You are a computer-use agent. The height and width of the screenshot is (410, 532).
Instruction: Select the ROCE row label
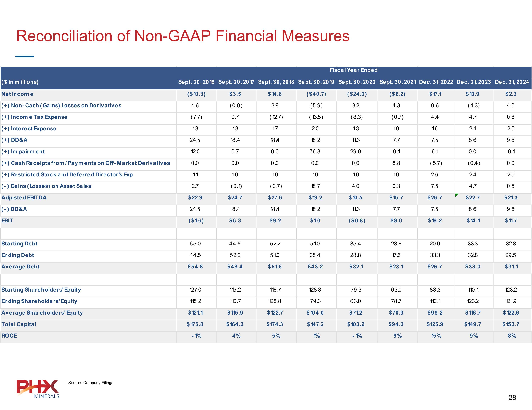coord(9,336)
